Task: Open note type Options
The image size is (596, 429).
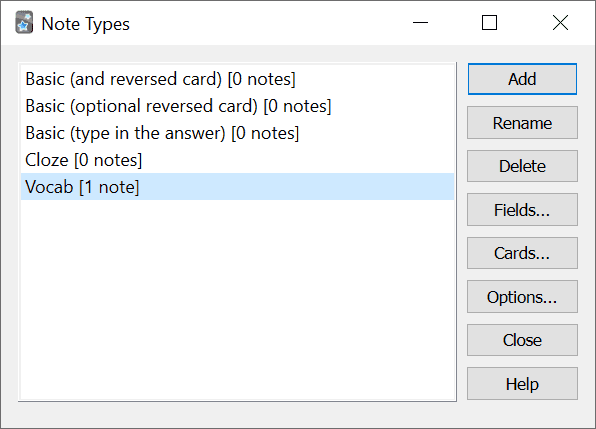Action: [522, 297]
